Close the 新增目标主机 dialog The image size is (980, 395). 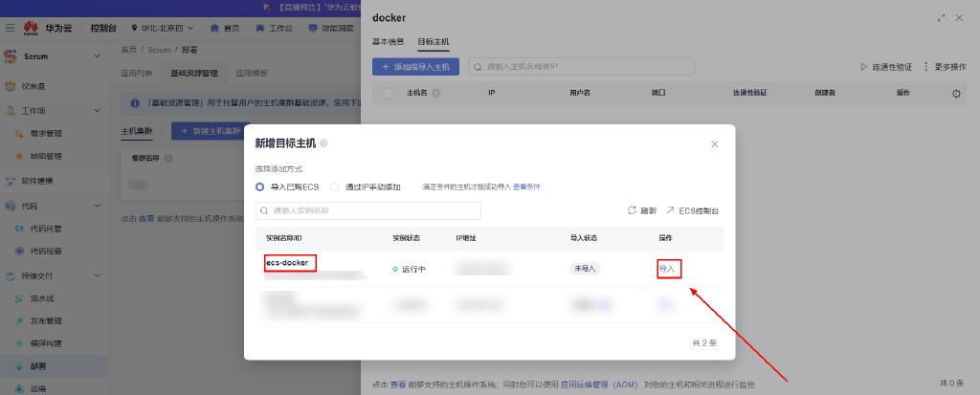coord(714,144)
